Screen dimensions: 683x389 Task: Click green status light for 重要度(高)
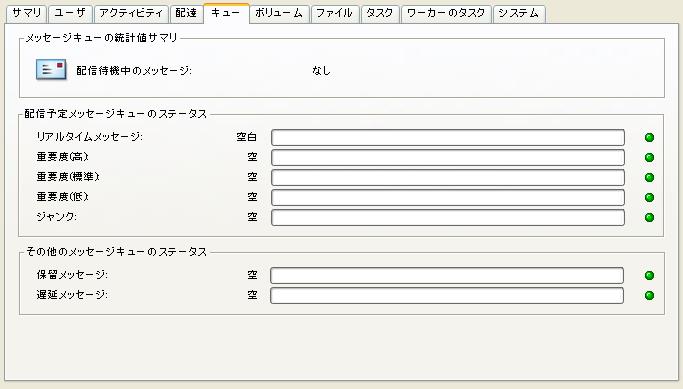(649, 157)
